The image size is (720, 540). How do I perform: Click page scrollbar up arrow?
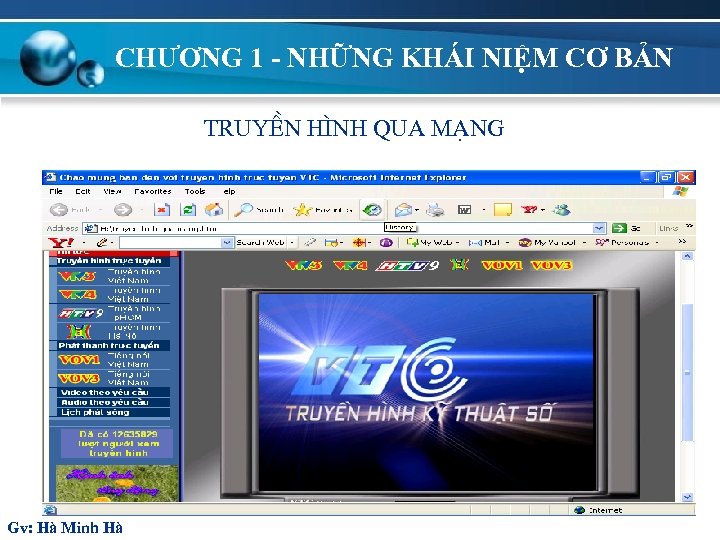pos(687,256)
